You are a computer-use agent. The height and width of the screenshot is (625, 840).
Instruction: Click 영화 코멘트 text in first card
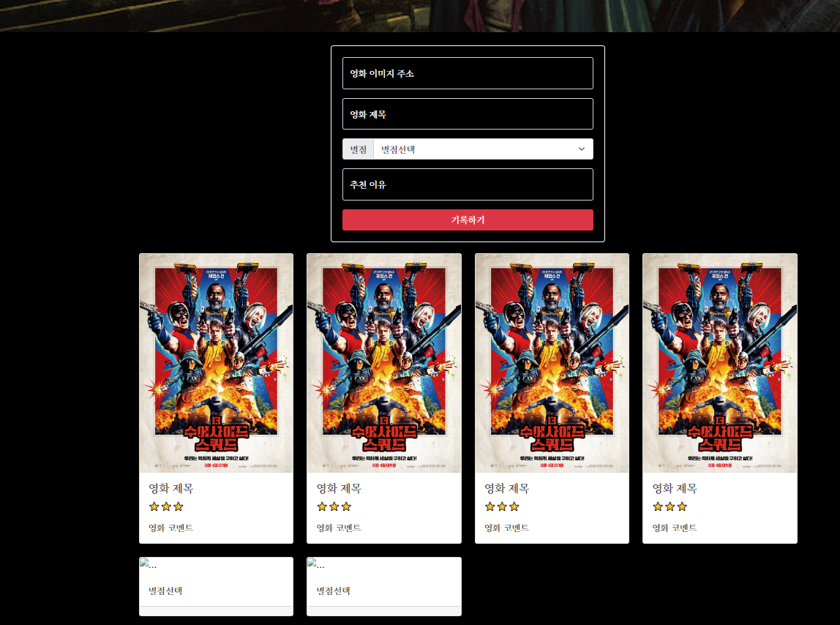tap(171, 528)
